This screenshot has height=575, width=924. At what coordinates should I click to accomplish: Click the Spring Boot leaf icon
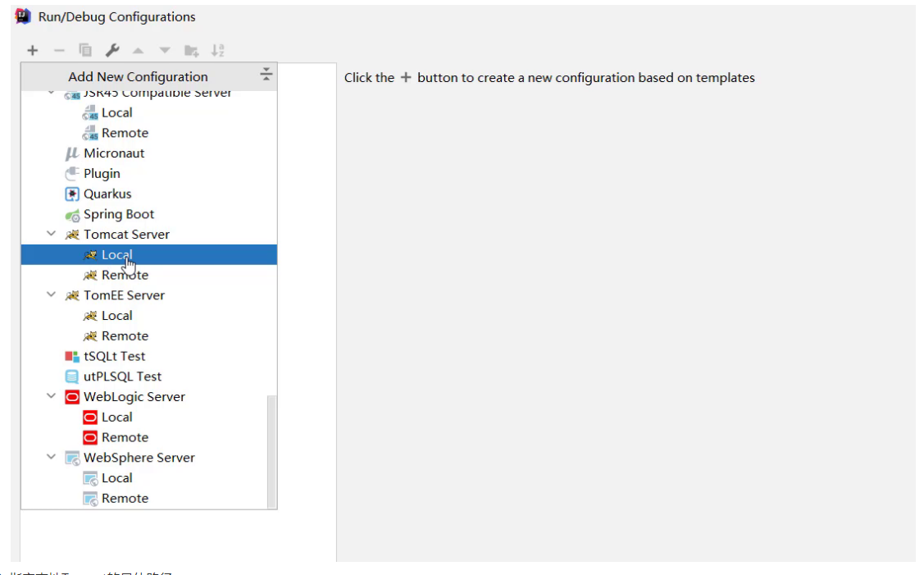point(72,215)
